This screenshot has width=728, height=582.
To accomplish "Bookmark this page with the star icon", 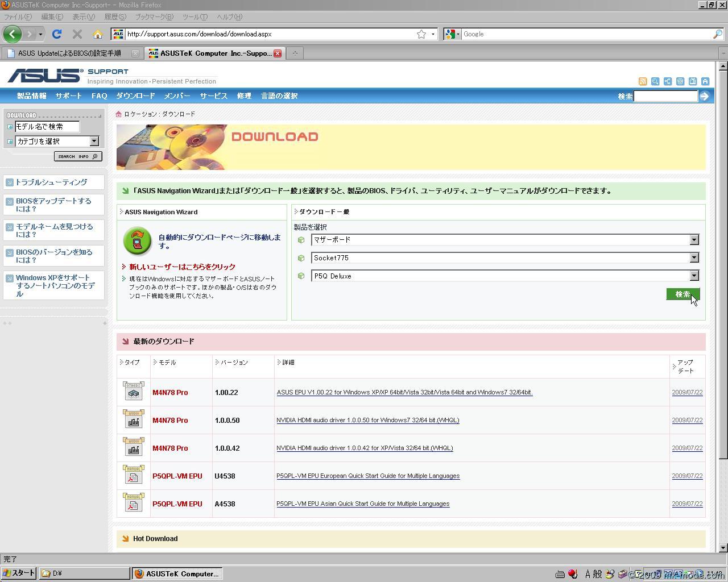I will 421,34.
